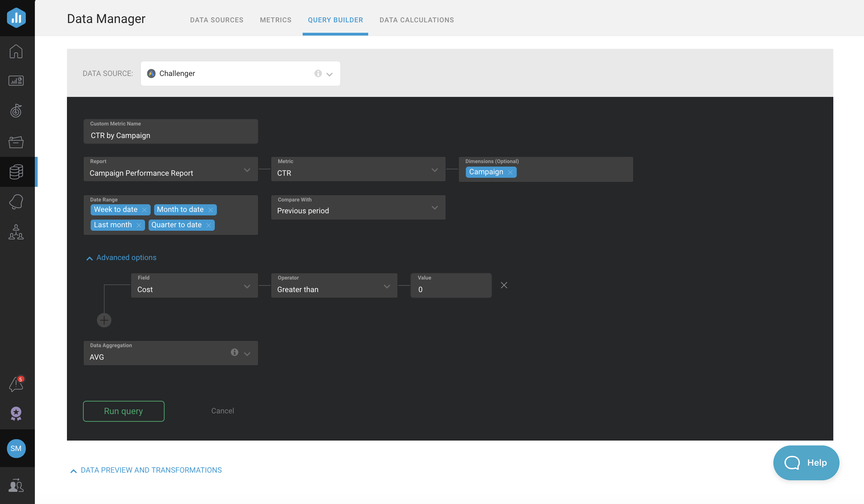Open the Challenger data source dropdown
The image size is (864, 504).
[x=240, y=74]
